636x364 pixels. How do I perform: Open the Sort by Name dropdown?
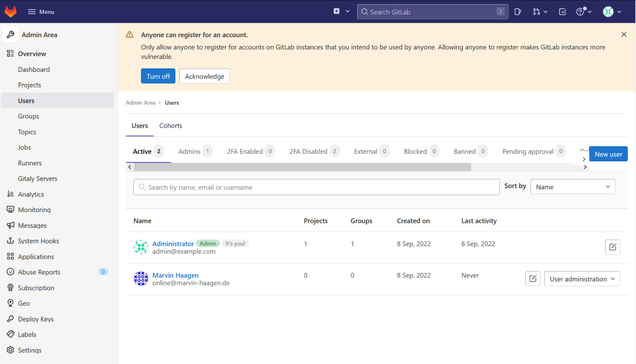pos(573,187)
